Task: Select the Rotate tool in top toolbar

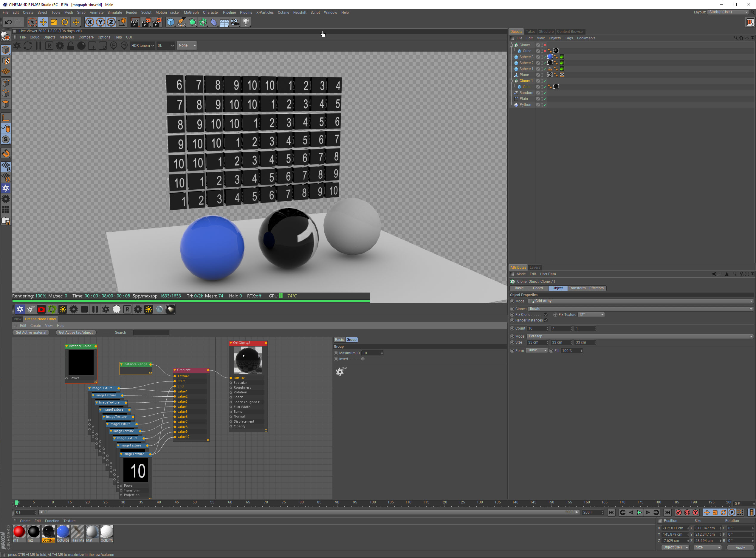Action: point(64,22)
